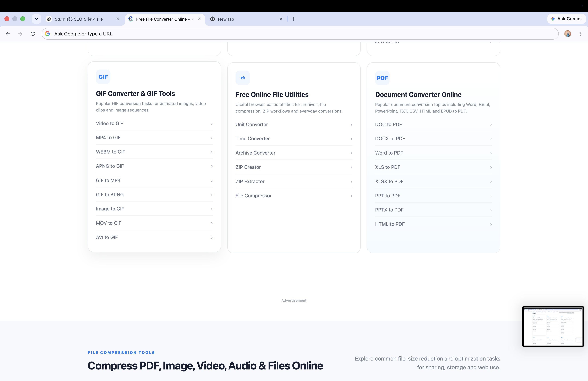Viewport: 588px width, 381px height.
Task: Switch to the New tab tab
Action: 247,19
